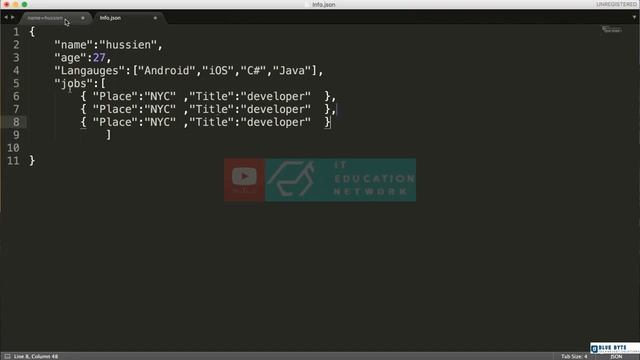
Task: Open the JSON syntax selector
Action: point(616,357)
